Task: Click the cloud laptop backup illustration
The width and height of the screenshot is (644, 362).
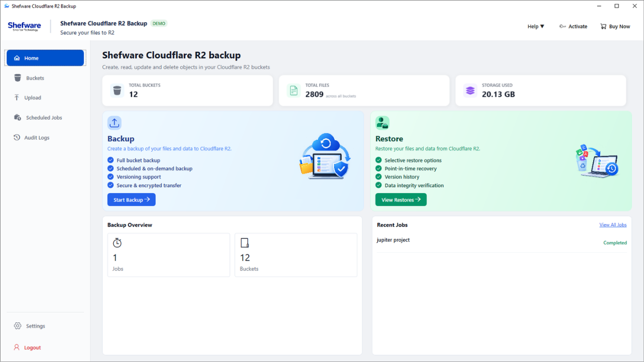Action: point(325,156)
